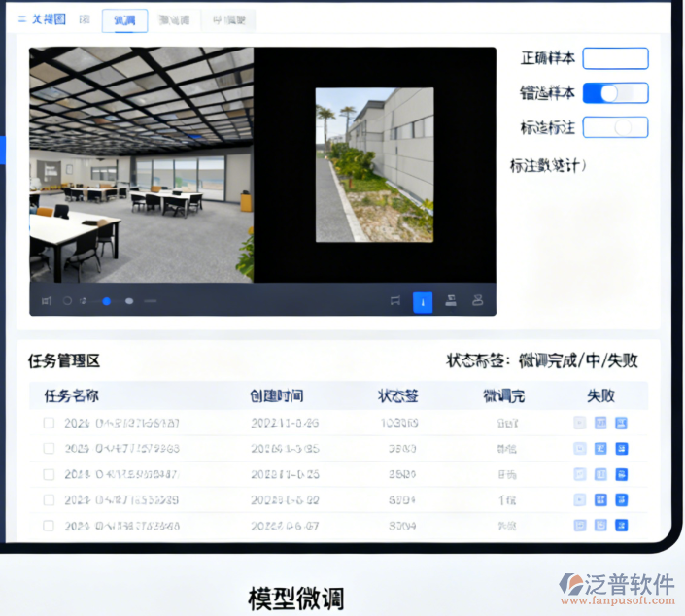
Task: Select the office interior image
Action: point(141,165)
